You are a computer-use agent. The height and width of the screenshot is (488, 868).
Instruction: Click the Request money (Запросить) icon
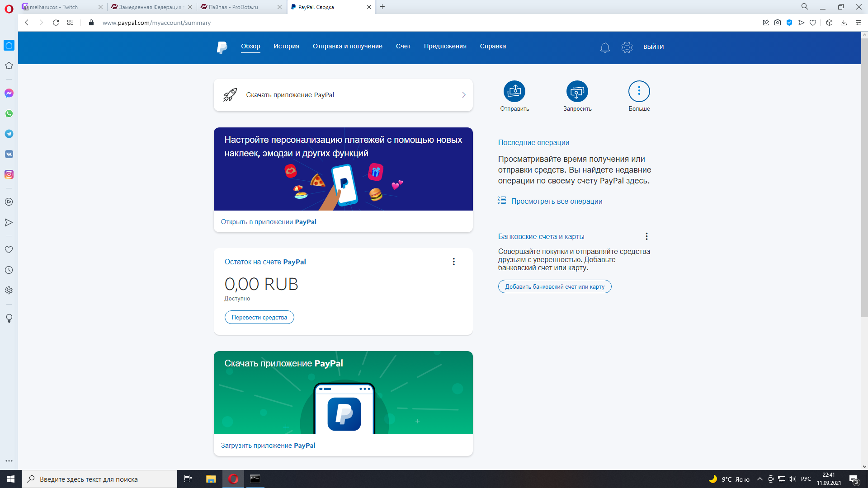coord(577,92)
